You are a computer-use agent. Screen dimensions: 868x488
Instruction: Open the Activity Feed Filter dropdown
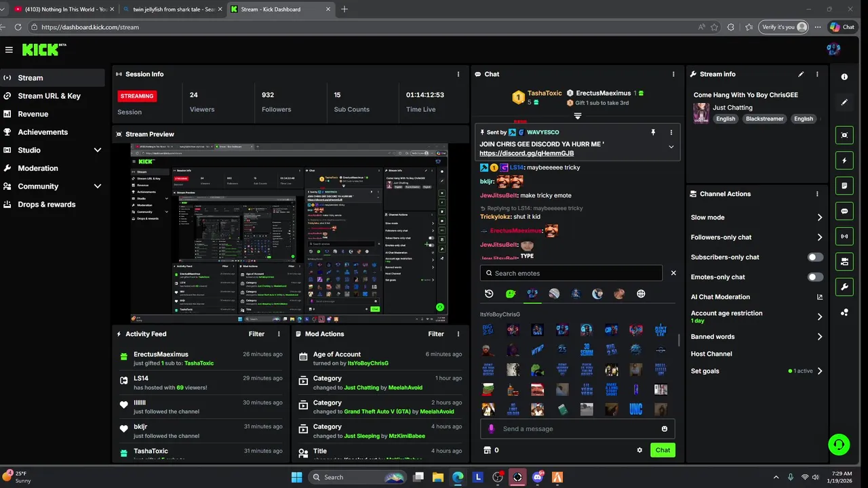tap(256, 333)
